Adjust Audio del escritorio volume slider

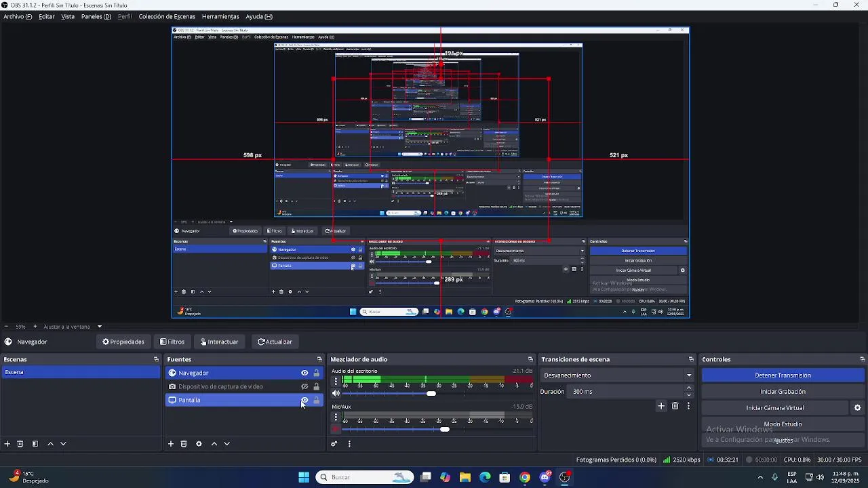pos(431,393)
